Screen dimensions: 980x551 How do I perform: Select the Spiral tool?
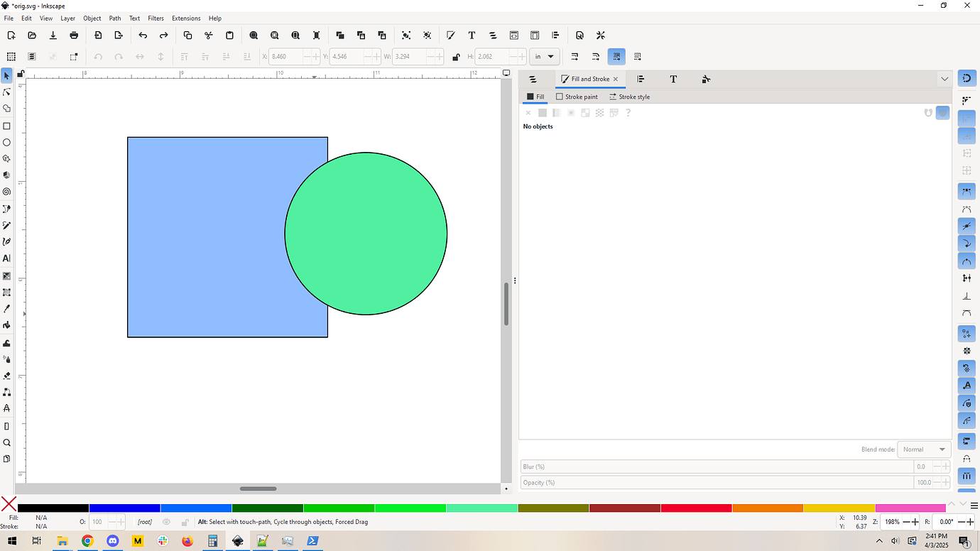[x=7, y=192]
